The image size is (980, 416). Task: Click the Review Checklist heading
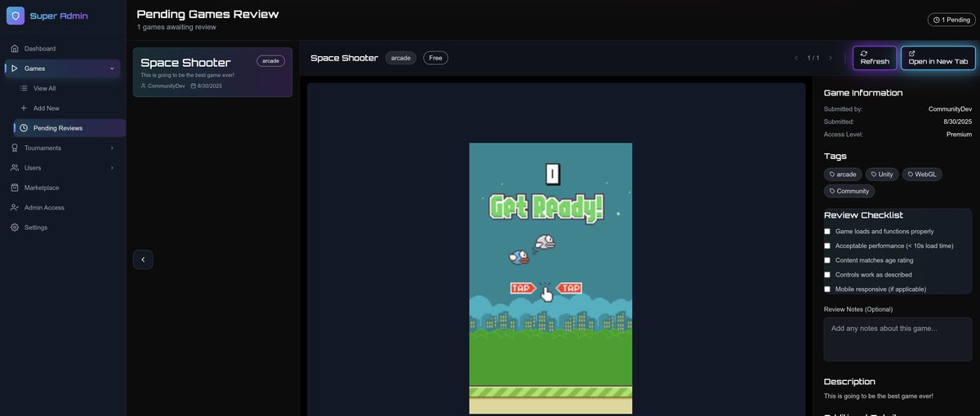863,215
